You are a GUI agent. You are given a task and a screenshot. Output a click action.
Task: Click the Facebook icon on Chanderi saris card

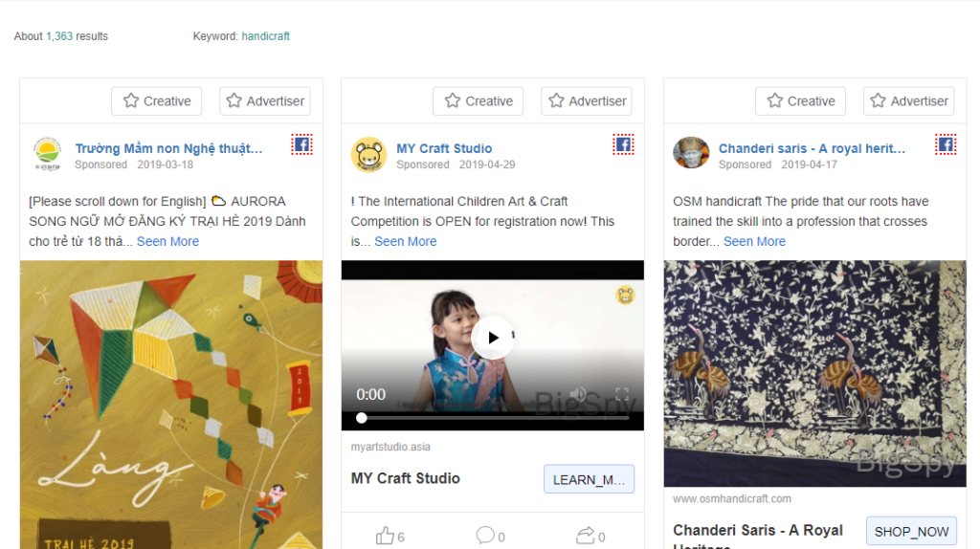(x=946, y=144)
